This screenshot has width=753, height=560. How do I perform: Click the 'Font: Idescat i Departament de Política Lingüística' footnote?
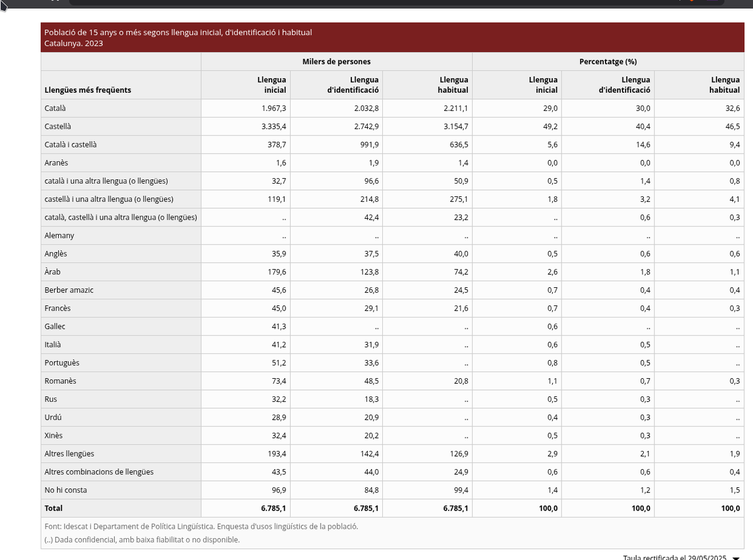click(201, 527)
